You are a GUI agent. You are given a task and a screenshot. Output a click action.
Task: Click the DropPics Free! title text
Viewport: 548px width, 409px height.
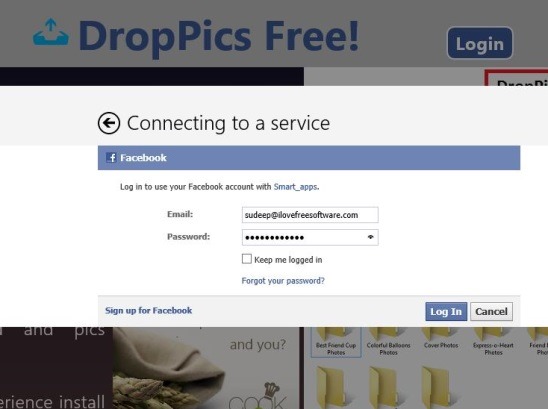pyautogui.click(x=219, y=36)
